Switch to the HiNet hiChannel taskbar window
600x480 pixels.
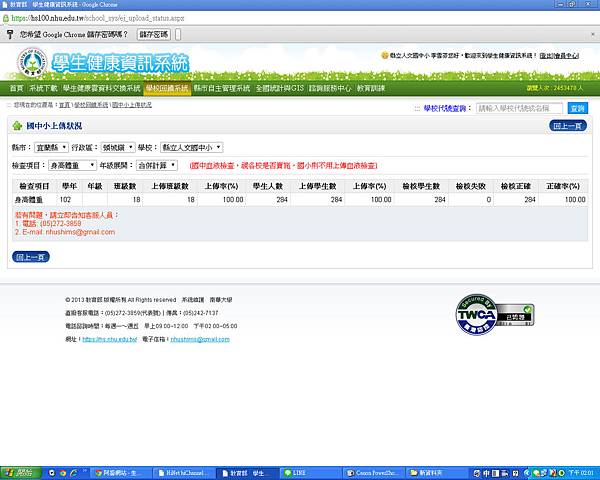click(x=185, y=473)
